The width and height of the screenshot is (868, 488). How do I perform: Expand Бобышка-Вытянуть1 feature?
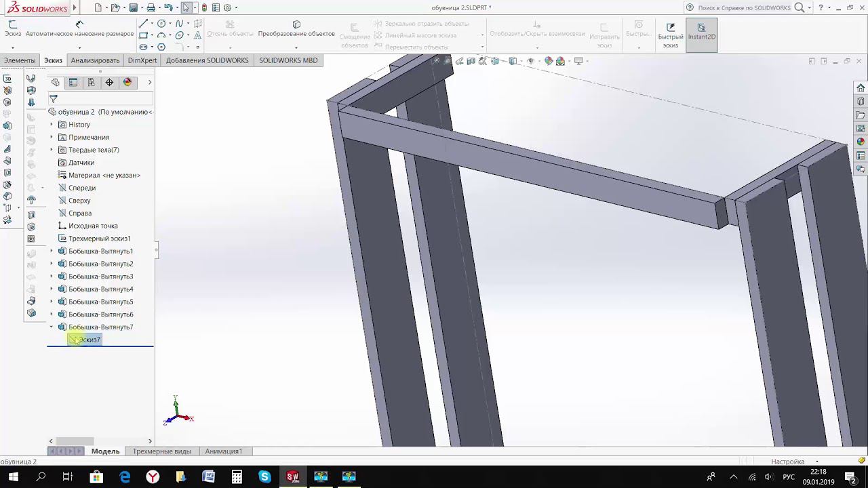point(52,251)
